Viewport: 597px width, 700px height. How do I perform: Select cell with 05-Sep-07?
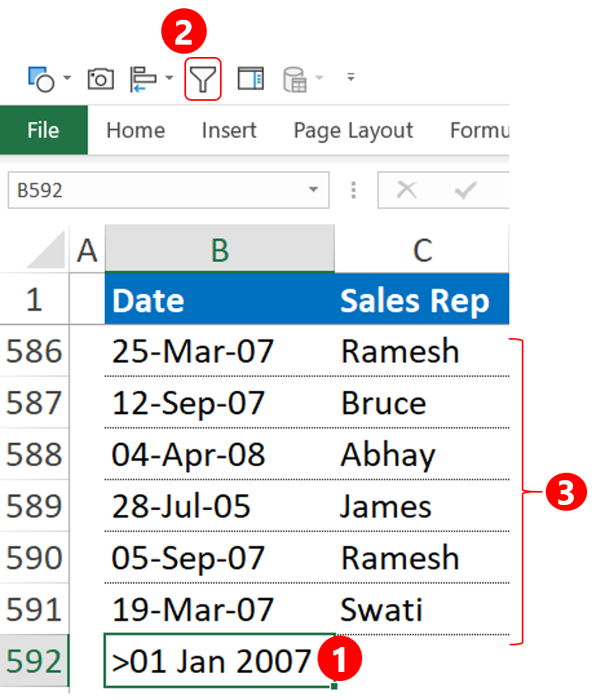pyautogui.click(x=220, y=558)
